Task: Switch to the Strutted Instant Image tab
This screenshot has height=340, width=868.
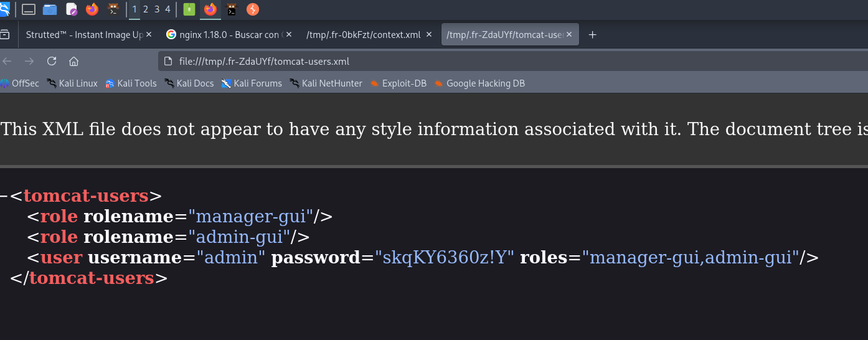Action: coord(84,35)
